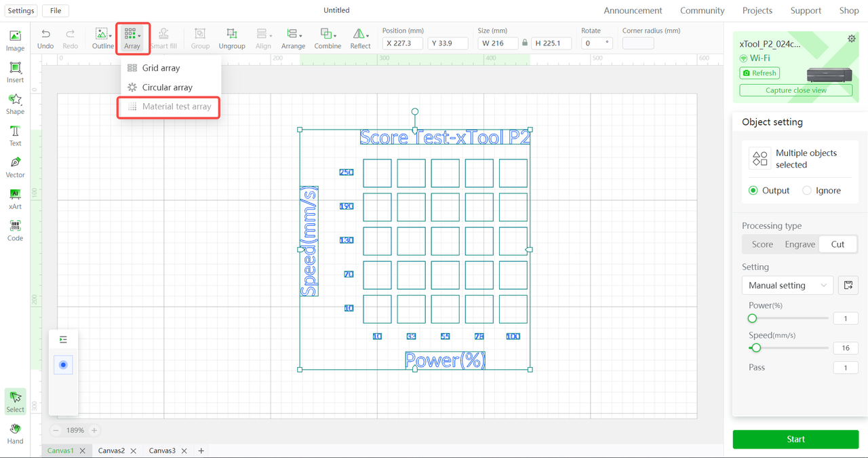The height and width of the screenshot is (458, 868).
Task: Add a new canvas tab
Action: click(x=201, y=451)
